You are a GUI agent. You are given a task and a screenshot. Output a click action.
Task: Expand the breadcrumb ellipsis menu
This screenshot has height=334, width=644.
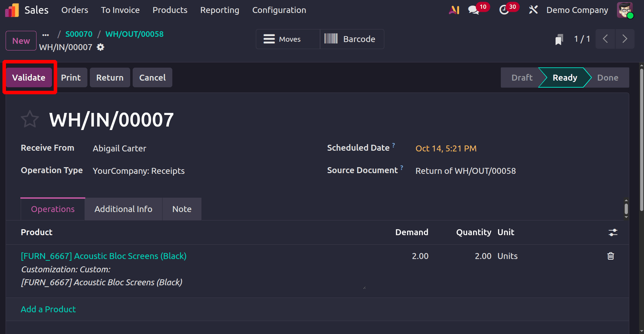[x=46, y=35]
